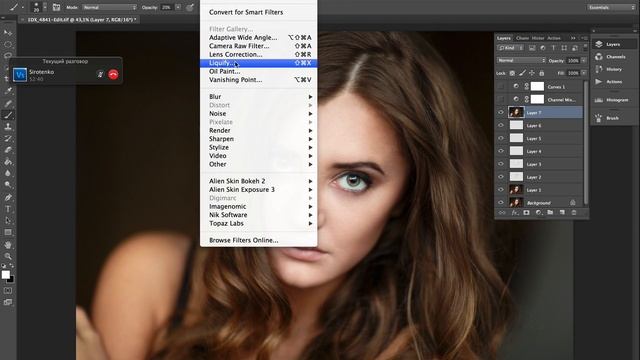Viewport: 640px width, 360px height.
Task: Select the Paint Bucket tool
Action: [8, 162]
